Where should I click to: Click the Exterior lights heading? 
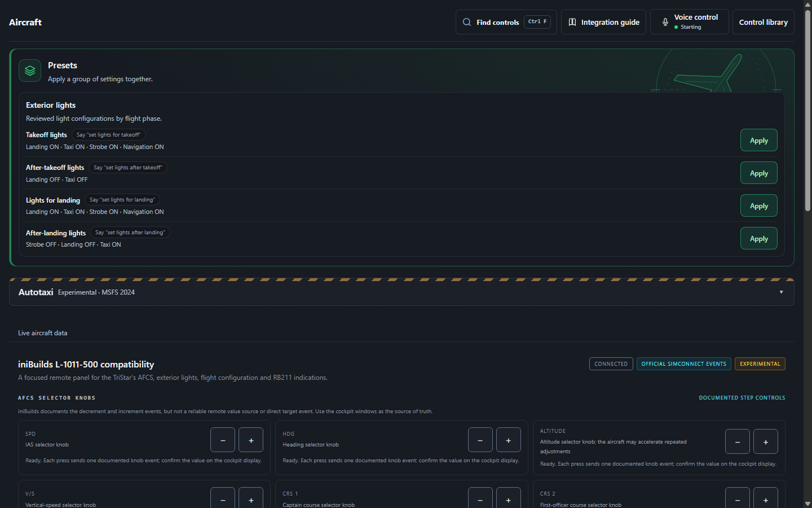pos(51,105)
